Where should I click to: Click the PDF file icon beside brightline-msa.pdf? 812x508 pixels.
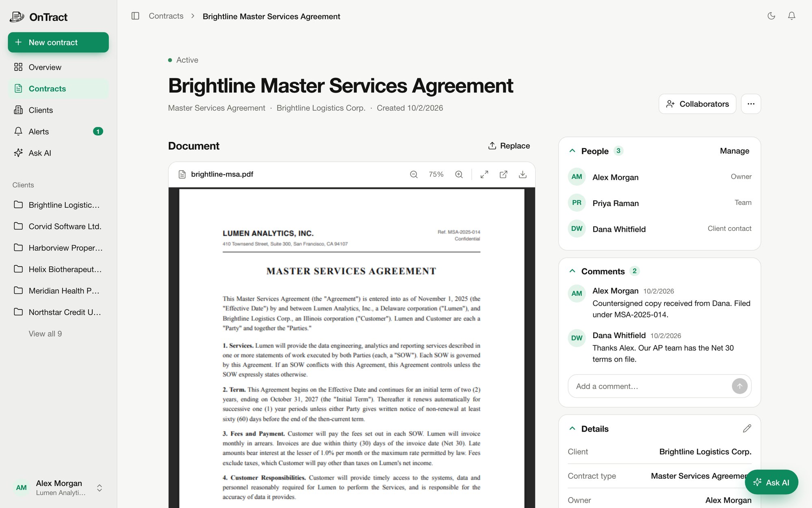tap(182, 174)
